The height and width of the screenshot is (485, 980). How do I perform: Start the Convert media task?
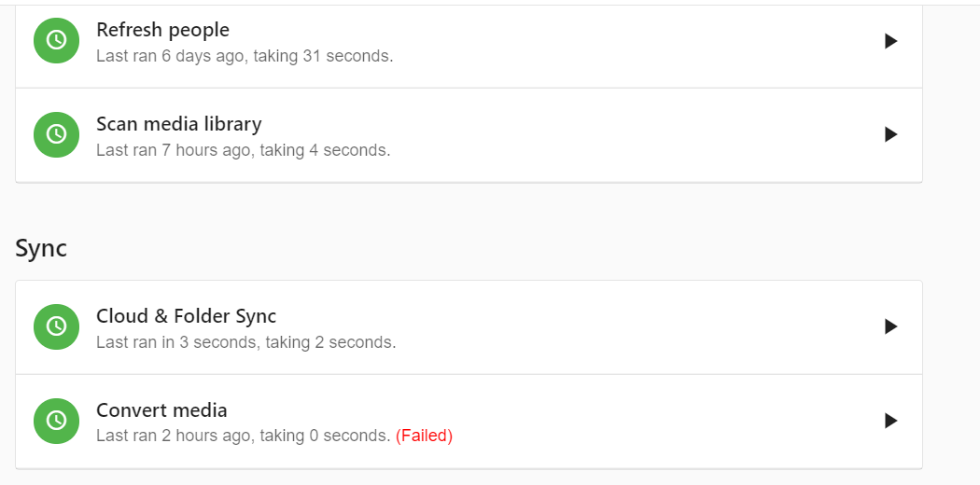click(890, 421)
